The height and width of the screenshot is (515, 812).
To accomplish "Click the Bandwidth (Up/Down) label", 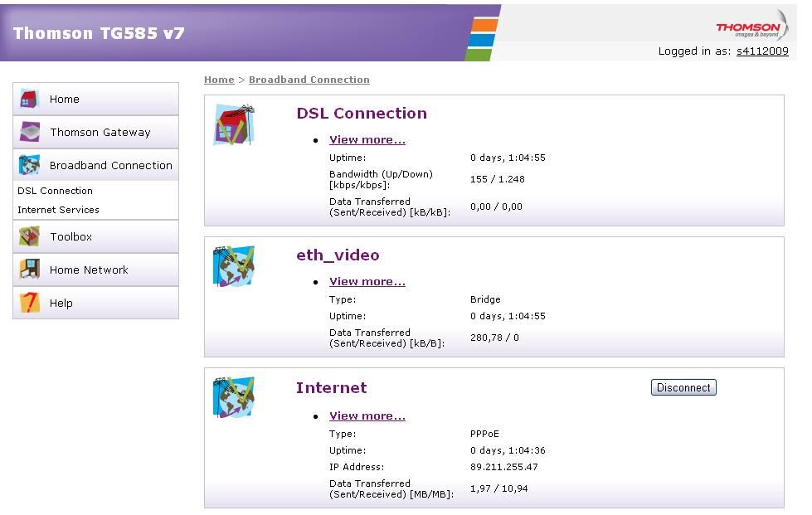I will click(x=381, y=179).
